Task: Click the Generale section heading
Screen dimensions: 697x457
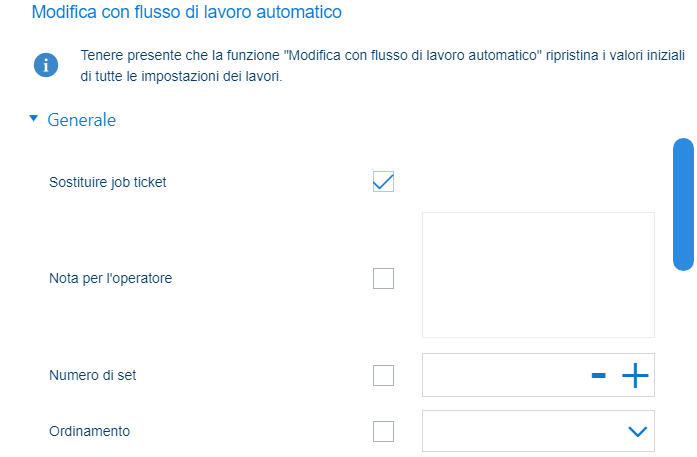Action: (x=81, y=120)
